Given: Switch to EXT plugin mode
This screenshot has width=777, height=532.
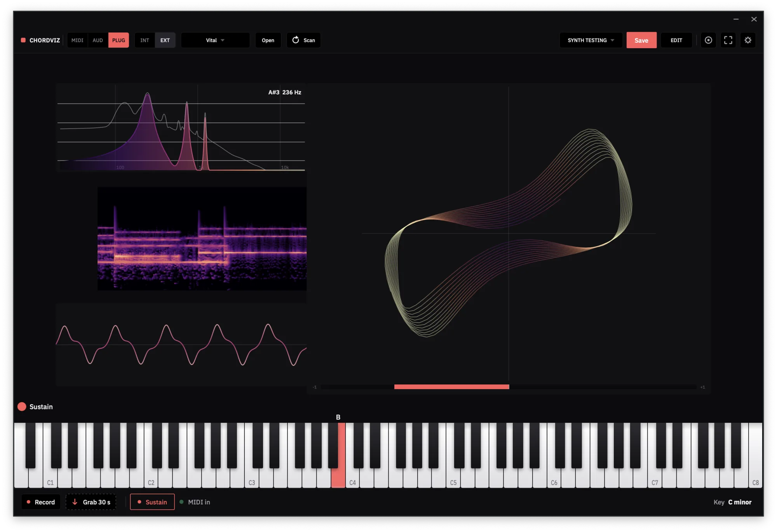Looking at the screenshot, I should [165, 40].
